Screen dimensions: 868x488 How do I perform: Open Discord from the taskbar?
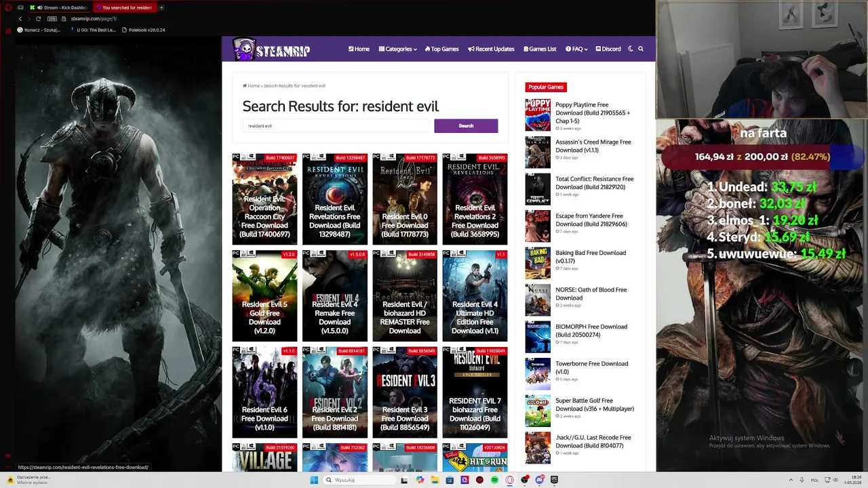pos(540,480)
